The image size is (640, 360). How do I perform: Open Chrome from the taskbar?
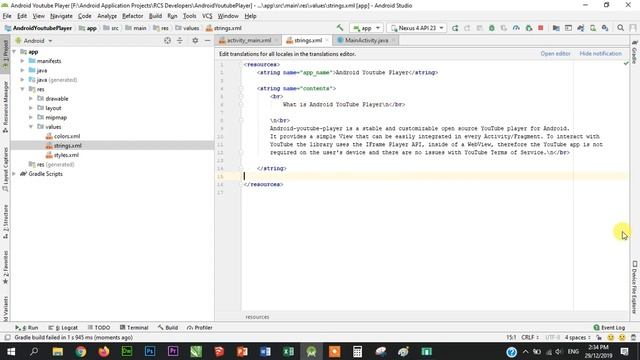pos(81,351)
